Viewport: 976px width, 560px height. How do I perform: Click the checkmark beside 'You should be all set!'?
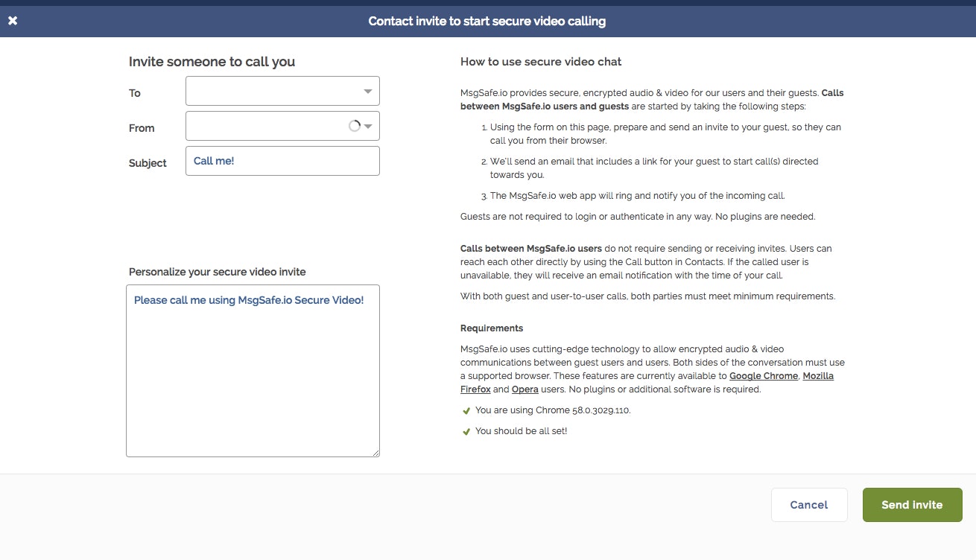[466, 431]
